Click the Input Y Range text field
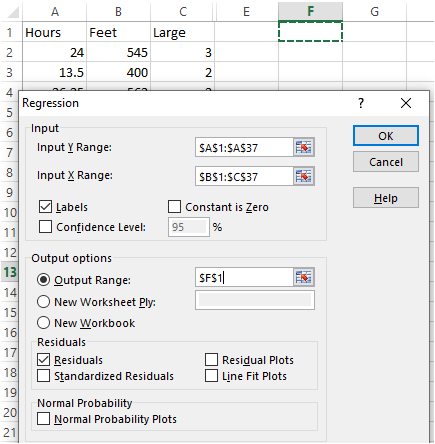This screenshot has height=444, width=435. (244, 147)
